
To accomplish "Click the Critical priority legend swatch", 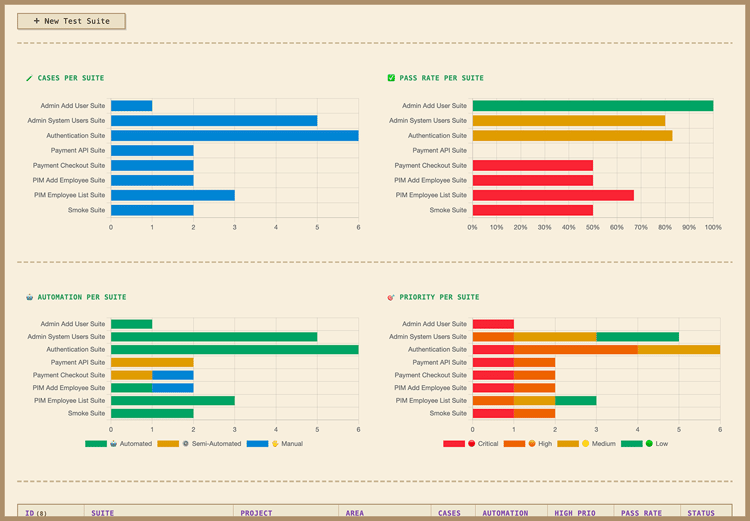I will 454,443.
